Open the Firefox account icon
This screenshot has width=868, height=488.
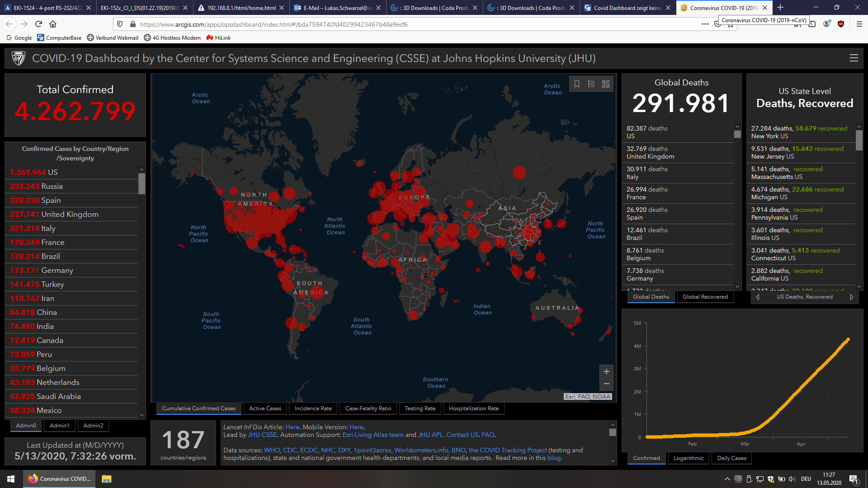pyautogui.click(x=826, y=24)
